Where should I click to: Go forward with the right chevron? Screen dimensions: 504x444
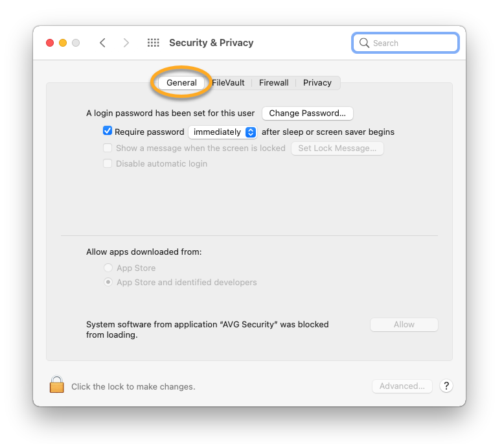coord(126,43)
